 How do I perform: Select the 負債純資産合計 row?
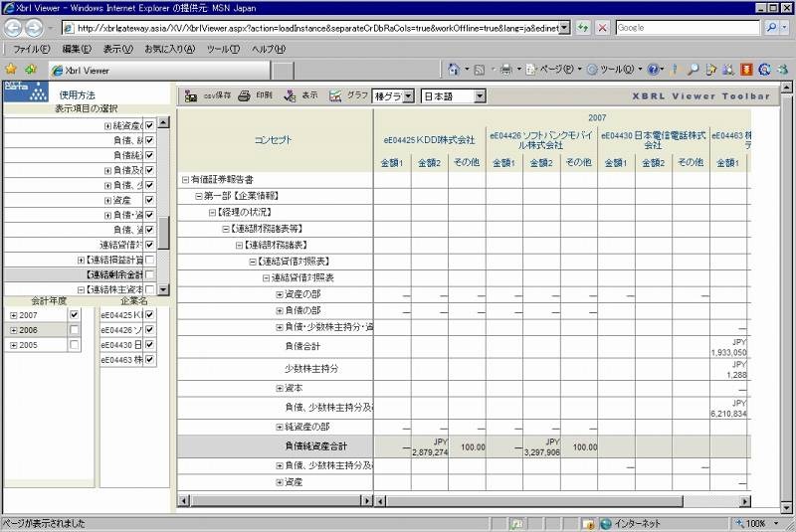(464, 446)
